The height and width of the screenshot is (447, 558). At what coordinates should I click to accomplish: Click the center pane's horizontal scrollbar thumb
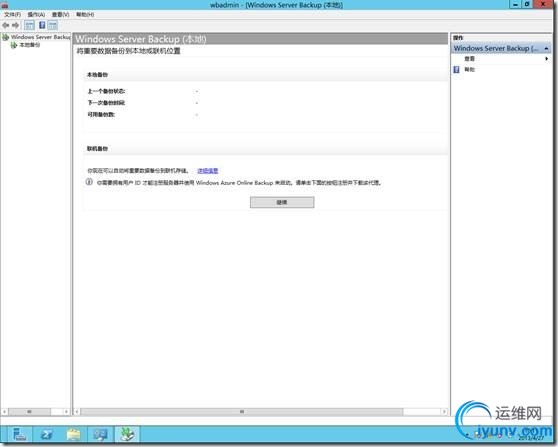242,412
